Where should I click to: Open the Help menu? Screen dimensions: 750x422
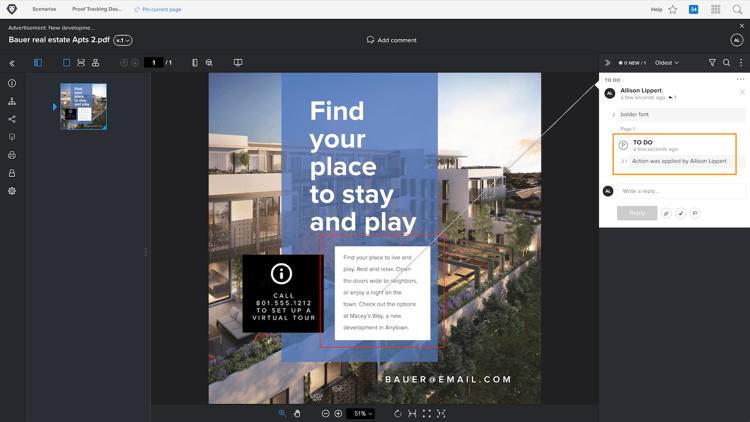click(656, 9)
